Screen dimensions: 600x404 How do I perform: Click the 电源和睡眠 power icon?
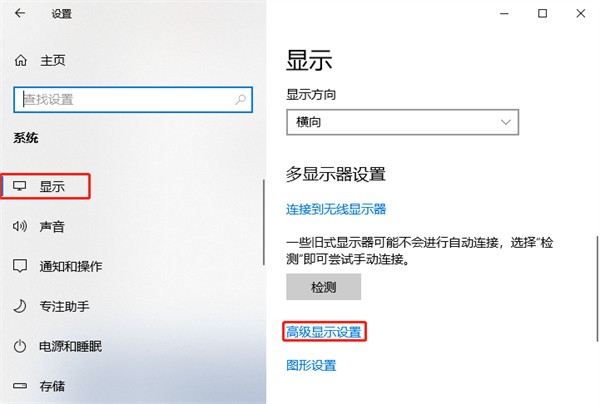tap(20, 346)
